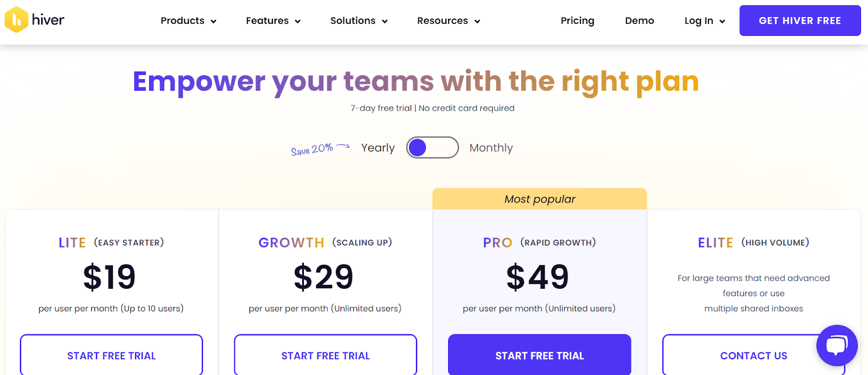Start free trial for Lite plan
This screenshot has height=375, width=868.
[x=111, y=355]
